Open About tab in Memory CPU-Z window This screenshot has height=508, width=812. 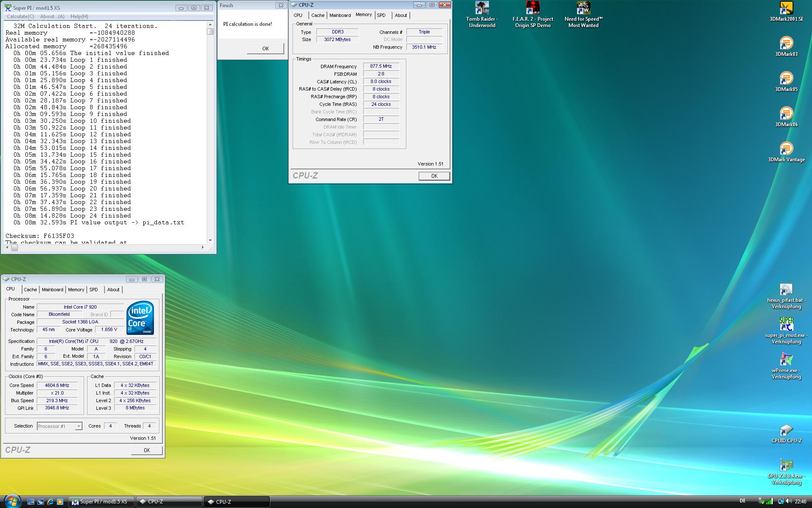pyautogui.click(x=401, y=15)
